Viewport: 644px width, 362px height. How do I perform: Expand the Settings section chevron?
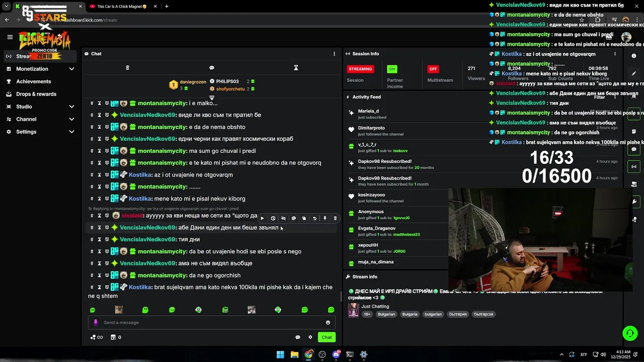click(x=71, y=132)
